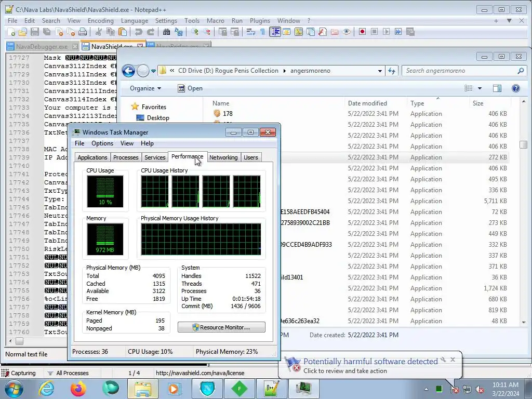
Task: Start macro recording with red record icon
Action: (x=362, y=32)
